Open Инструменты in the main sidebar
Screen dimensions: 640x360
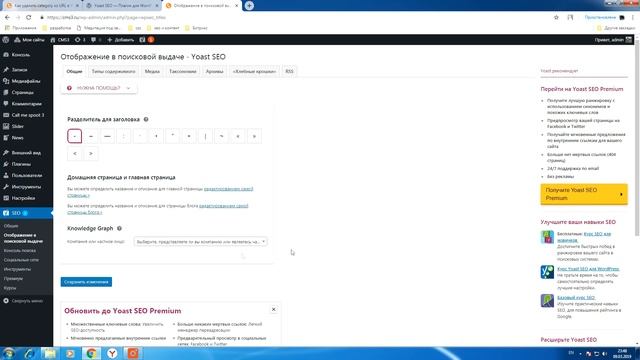click(x=26, y=187)
